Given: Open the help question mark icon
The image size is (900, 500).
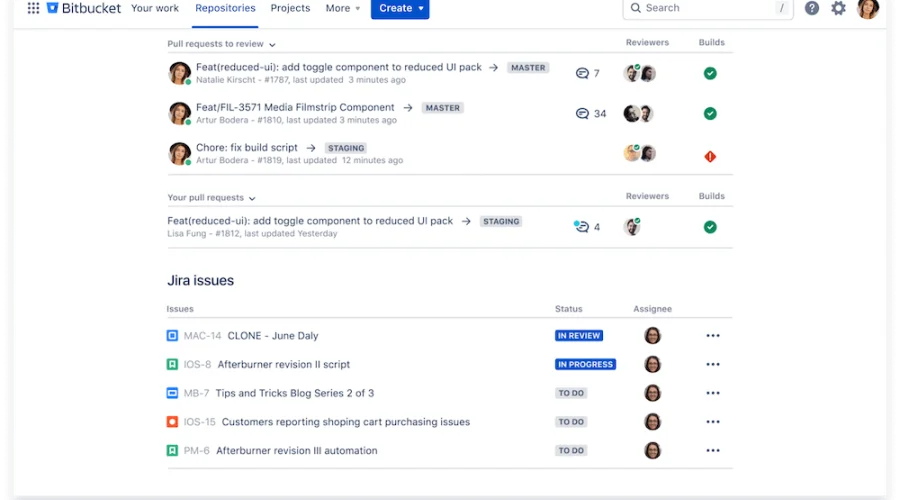Looking at the screenshot, I should 812,8.
